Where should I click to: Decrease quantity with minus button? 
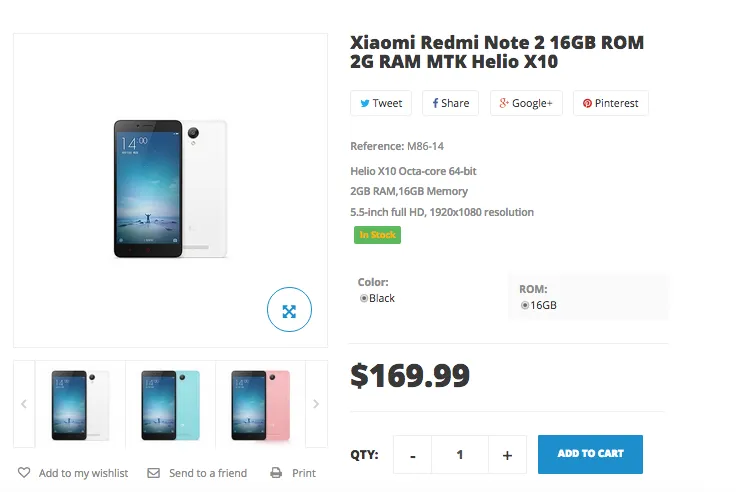(x=413, y=455)
